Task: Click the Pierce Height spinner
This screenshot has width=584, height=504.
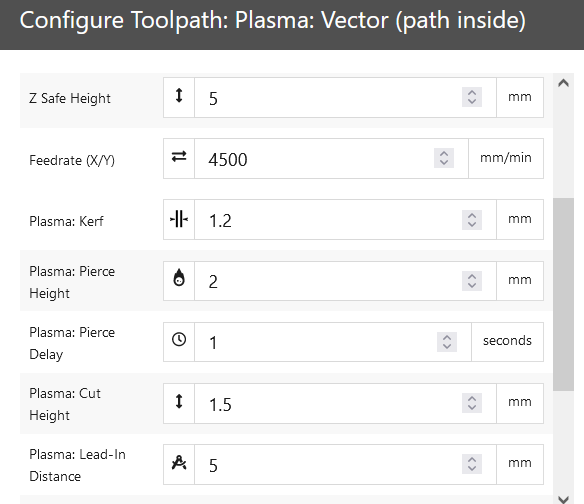Action: coord(472,281)
